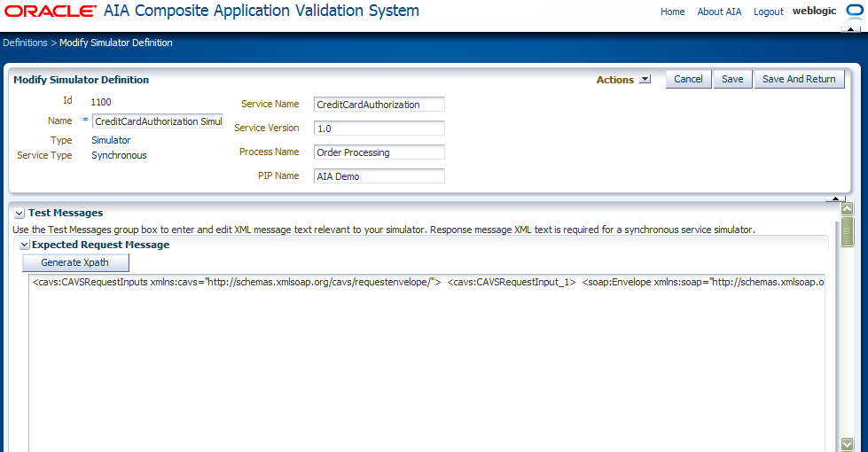Click the scrollbar down arrow
The image size is (868, 452).
[847, 444]
